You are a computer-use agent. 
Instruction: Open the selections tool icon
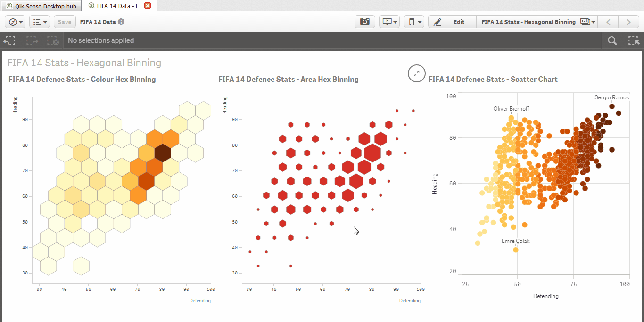(x=634, y=40)
